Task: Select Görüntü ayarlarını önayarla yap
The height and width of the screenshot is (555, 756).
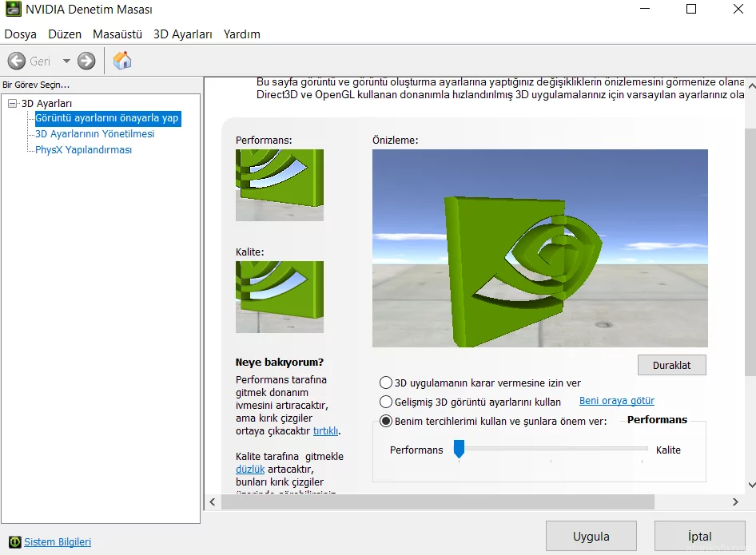Action: coord(107,118)
